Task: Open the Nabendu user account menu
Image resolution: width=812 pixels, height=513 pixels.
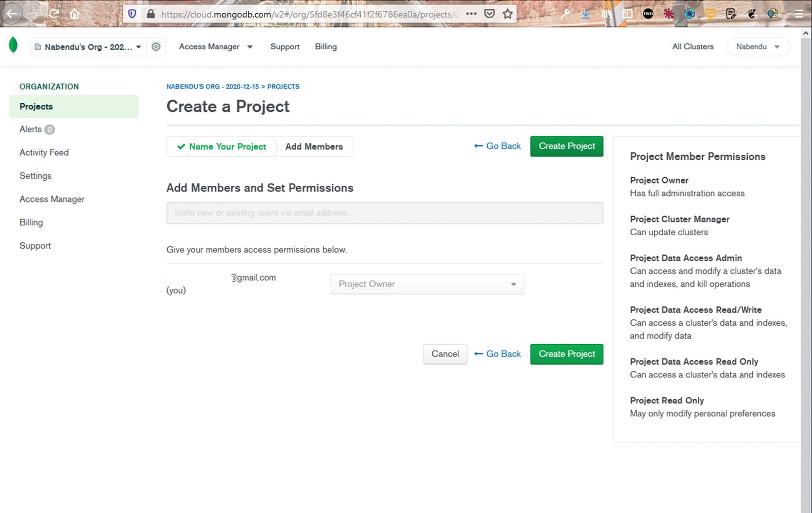Action: [x=757, y=46]
